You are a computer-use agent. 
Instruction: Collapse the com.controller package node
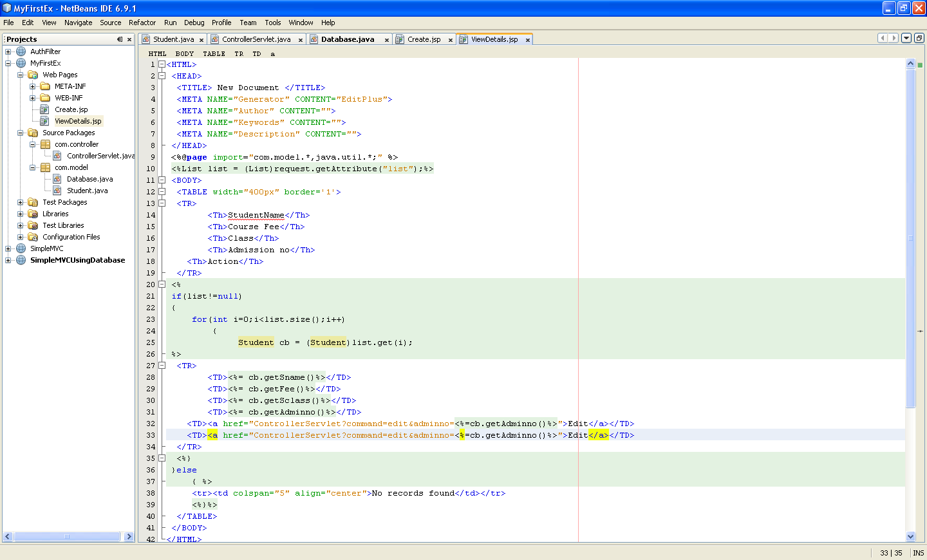pos(32,144)
